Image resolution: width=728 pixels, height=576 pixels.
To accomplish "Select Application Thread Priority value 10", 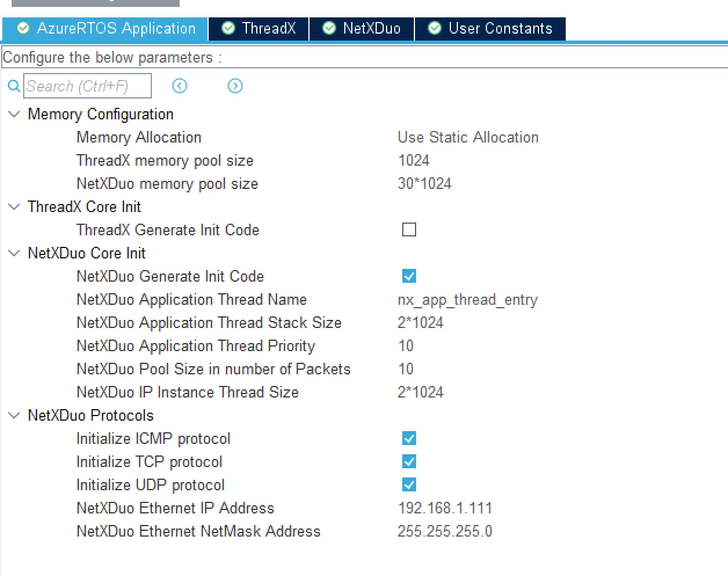I will (406, 346).
